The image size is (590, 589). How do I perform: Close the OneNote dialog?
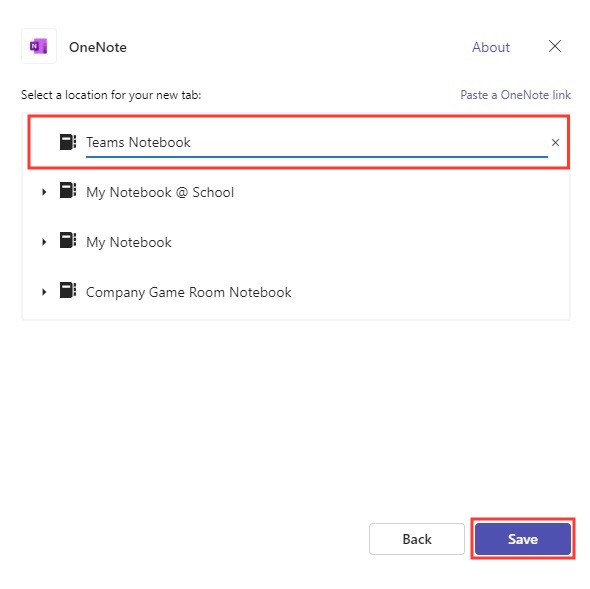pyautogui.click(x=555, y=46)
